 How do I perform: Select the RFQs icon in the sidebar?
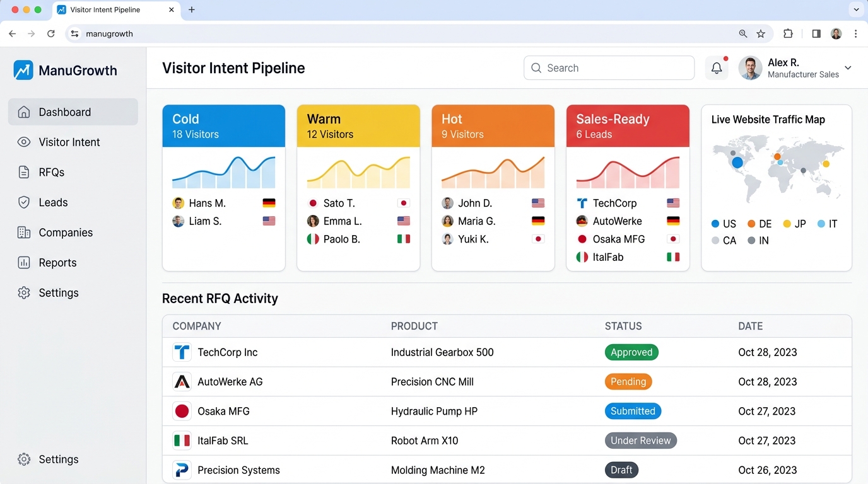point(23,172)
